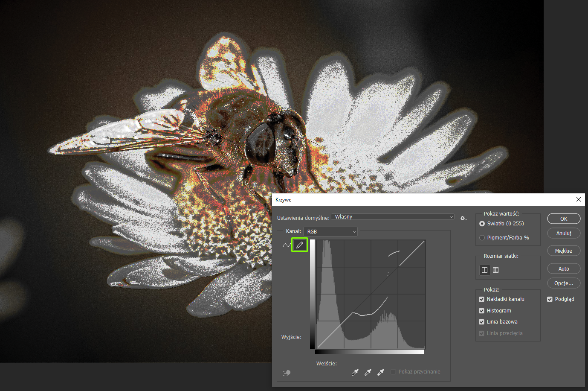Pick the white point eyedropper

tap(380, 372)
